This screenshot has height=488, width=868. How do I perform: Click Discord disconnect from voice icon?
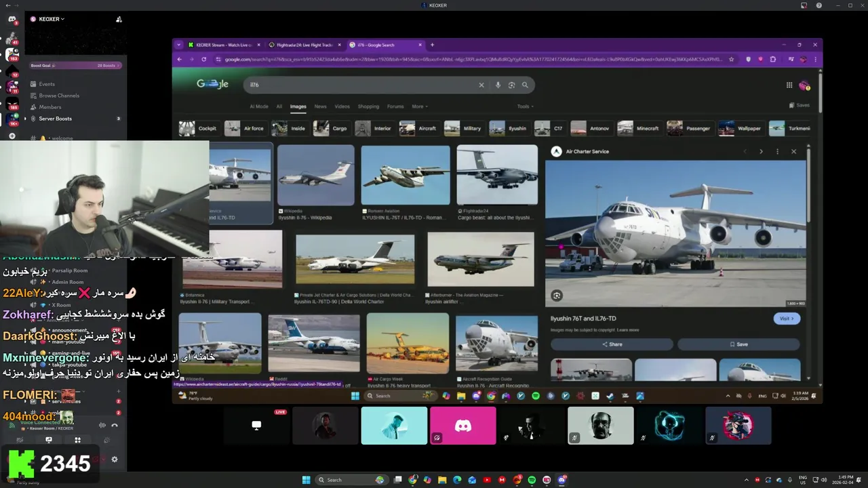click(115, 425)
